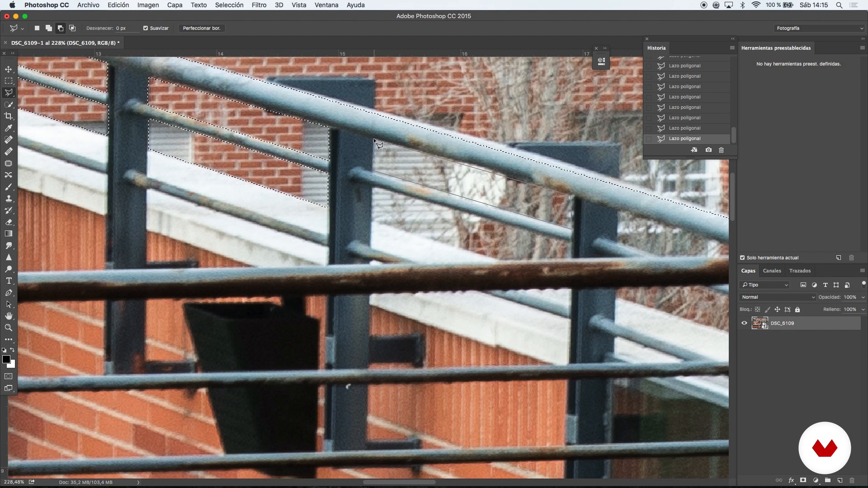
Task: Select the Spot Healing Brush tool
Action: [x=9, y=140]
